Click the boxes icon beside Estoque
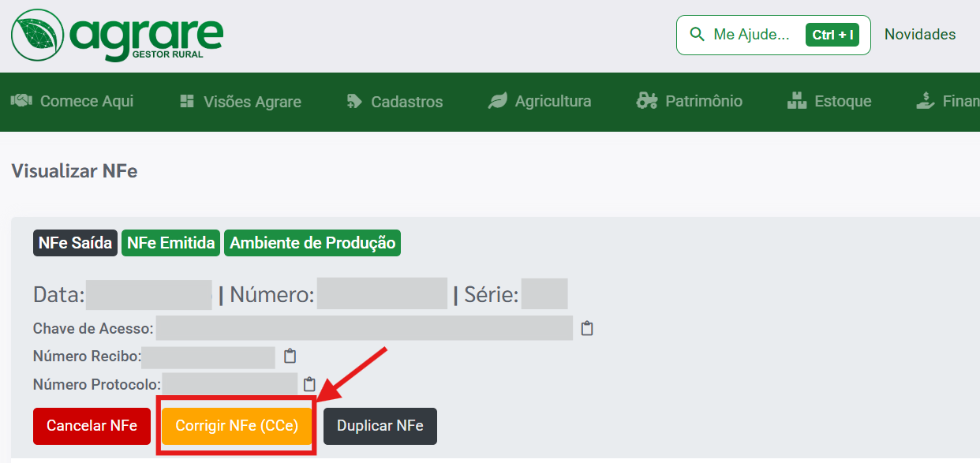The width and height of the screenshot is (980, 463). pos(797,101)
